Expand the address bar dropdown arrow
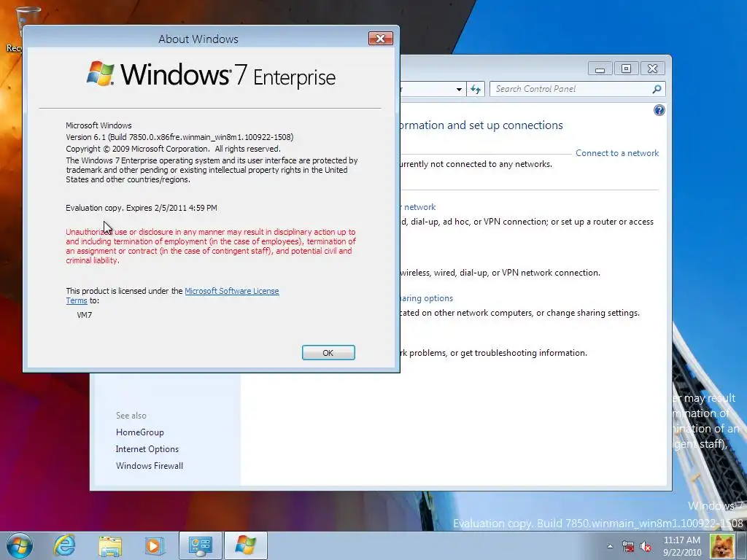 point(459,89)
